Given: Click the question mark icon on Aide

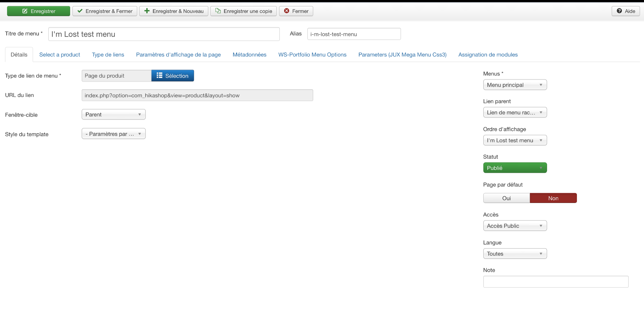Looking at the screenshot, I should [x=619, y=11].
